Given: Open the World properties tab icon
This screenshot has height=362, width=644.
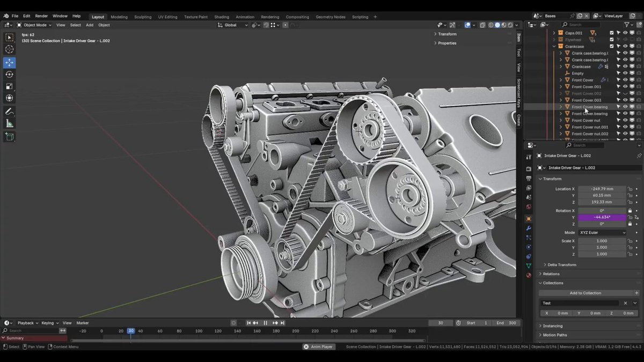Looking at the screenshot, I should [x=529, y=206].
